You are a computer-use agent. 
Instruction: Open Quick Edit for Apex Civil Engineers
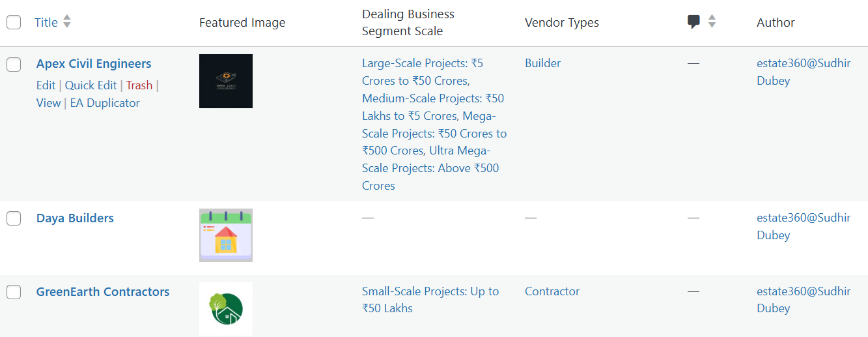[91, 85]
